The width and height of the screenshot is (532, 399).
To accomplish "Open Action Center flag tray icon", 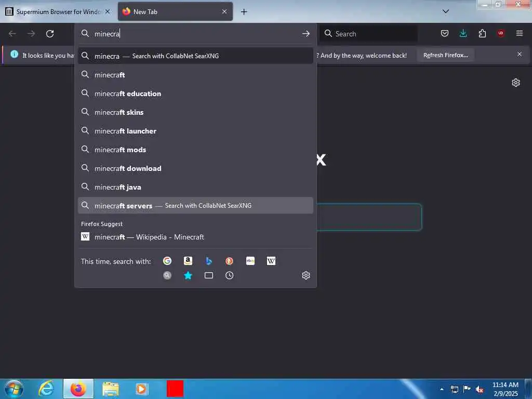I will coord(467,389).
